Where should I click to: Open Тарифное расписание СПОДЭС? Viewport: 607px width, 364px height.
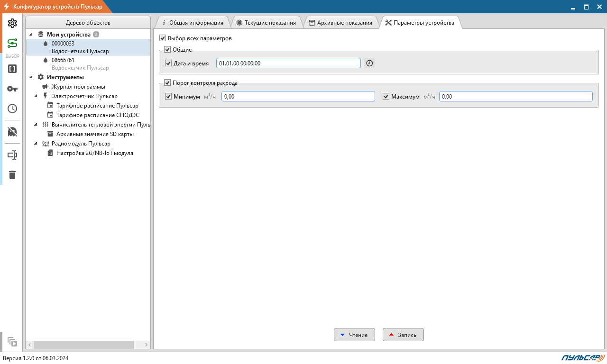(x=98, y=115)
